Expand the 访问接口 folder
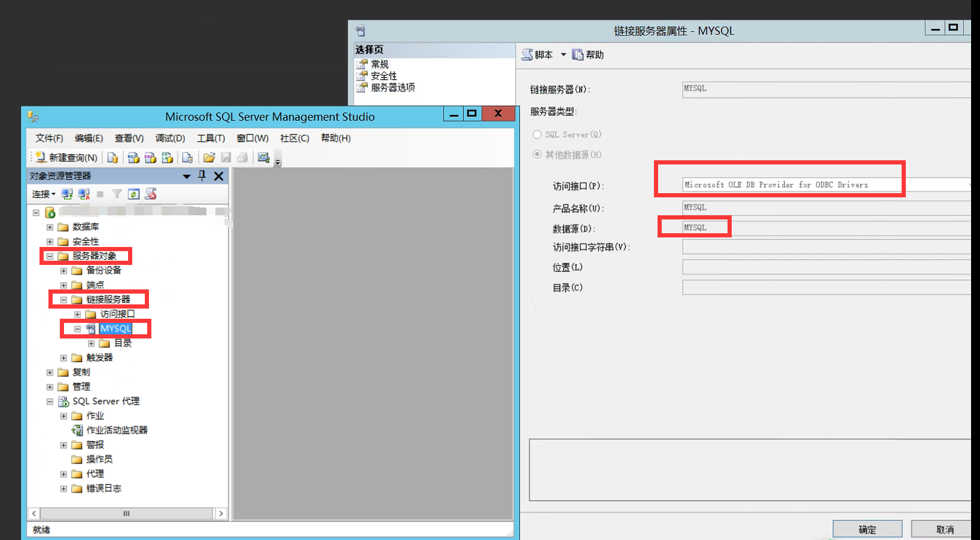This screenshot has width=980, height=540. click(77, 314)
